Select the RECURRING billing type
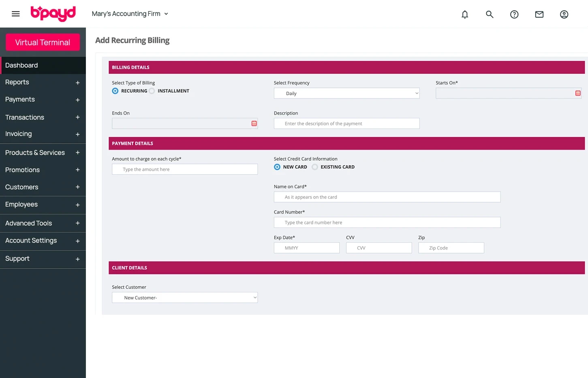 click(115, 91)
